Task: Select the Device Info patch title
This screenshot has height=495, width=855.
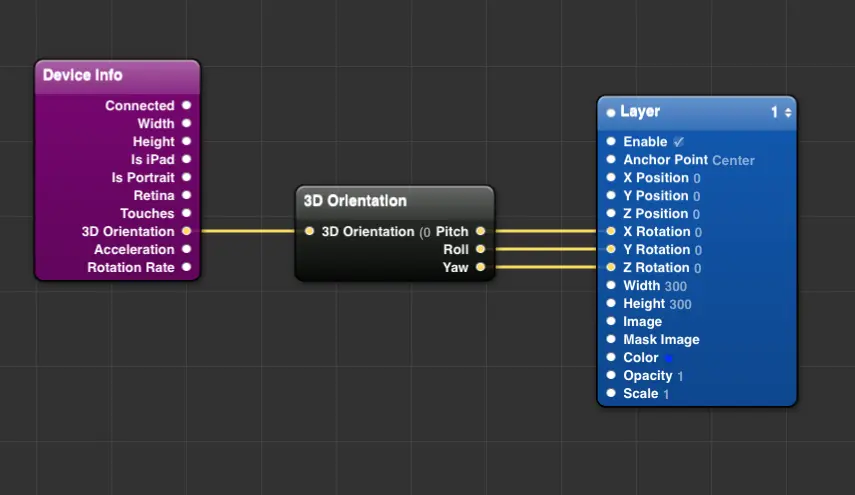Action: 83,75
